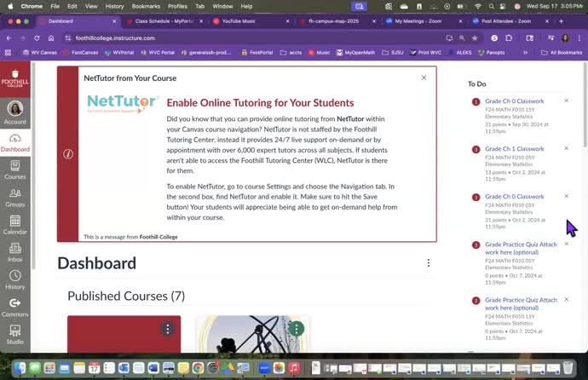Open Grade Ch 0 Classwork for F010 05Y
Screen dimensions: 588x380
(x=514, y=196)
